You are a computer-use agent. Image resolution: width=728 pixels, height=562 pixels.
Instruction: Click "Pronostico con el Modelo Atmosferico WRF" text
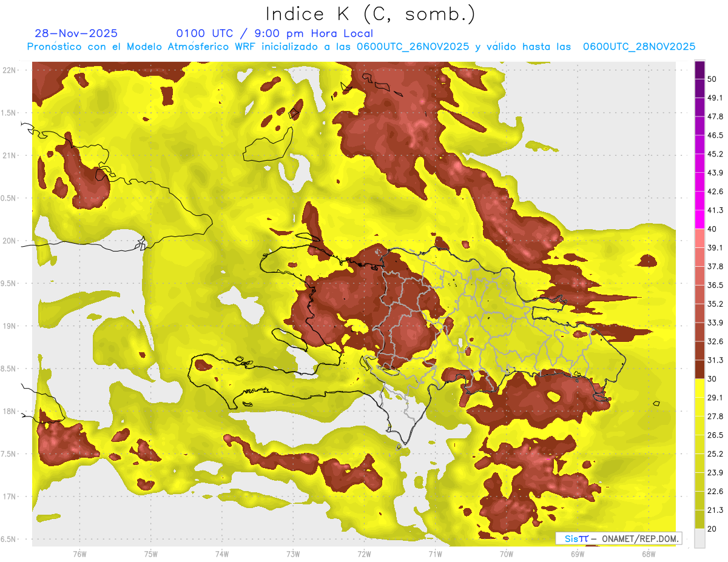[x=142, y=47]
